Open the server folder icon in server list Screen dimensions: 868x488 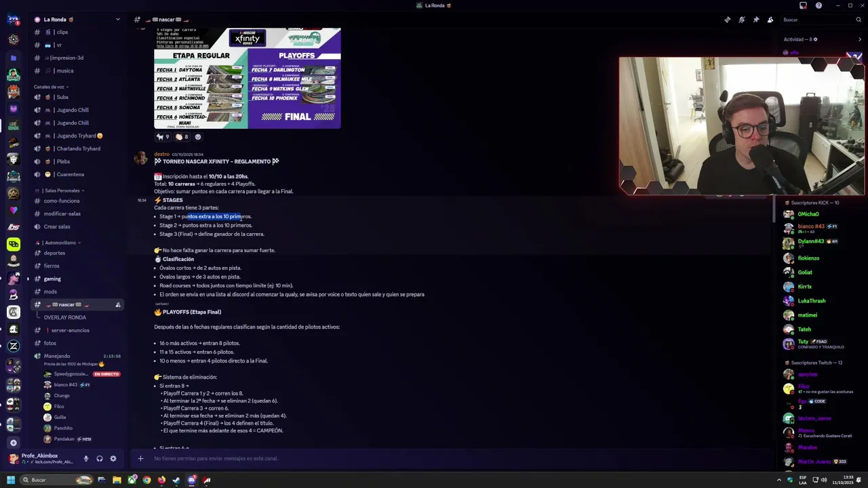(x=14, y=58)
